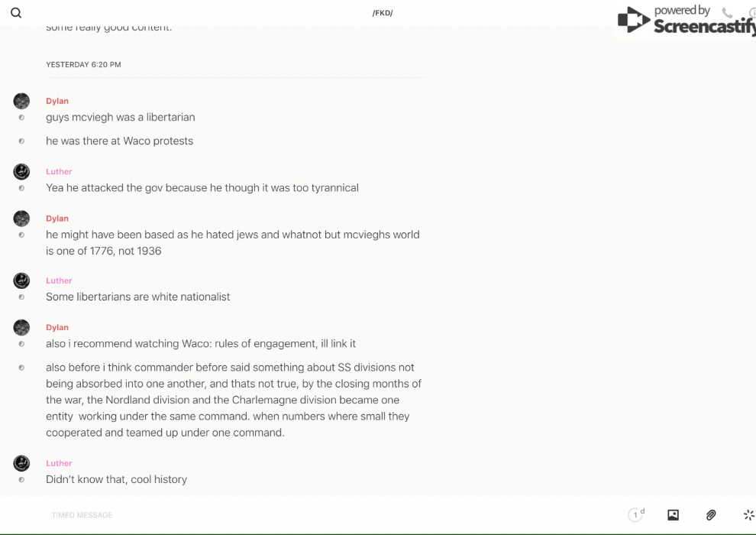Open the conversation search magnifier
Screen dimensions: 756x535
pyautogui.click(x=16, y=13)
